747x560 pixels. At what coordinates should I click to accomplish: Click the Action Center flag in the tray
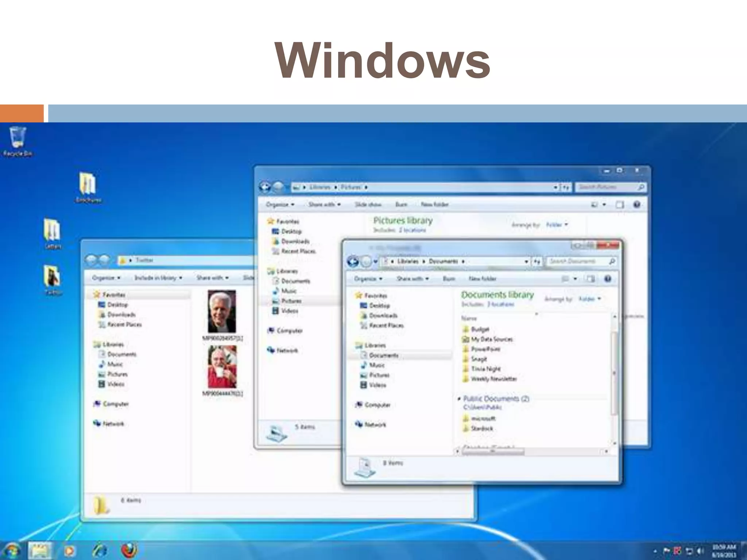[x=666, y=551]
